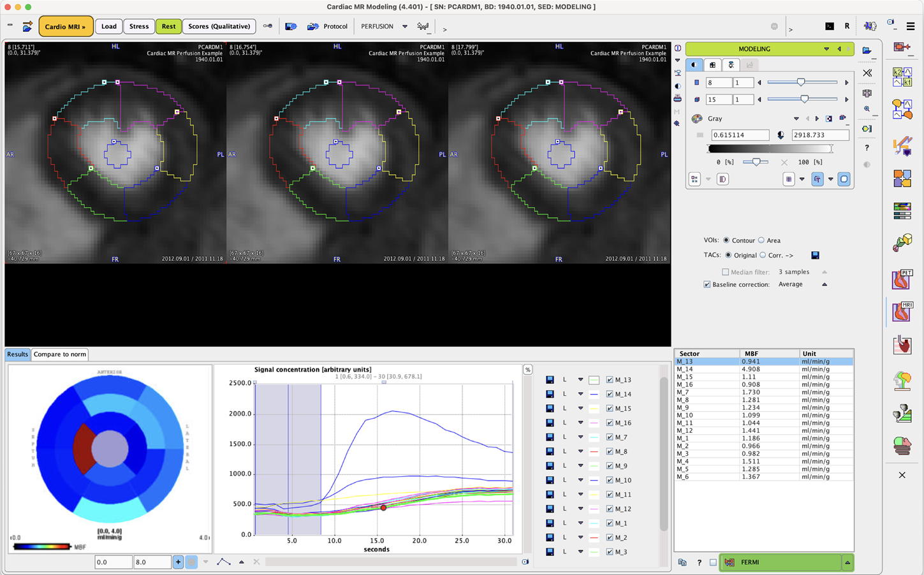Click the invert color table icon
The image size is (924, 575).
[828, 119]
